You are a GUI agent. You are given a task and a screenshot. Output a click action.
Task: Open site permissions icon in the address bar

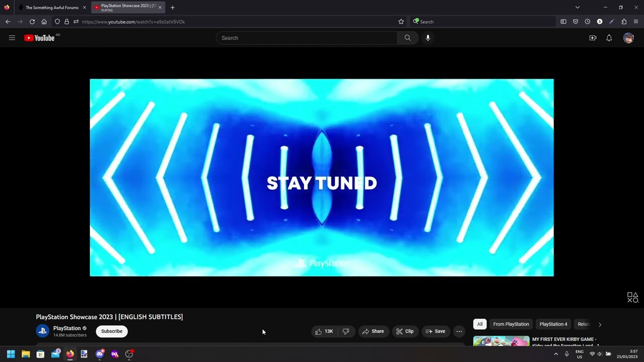(x=76, y=22)
